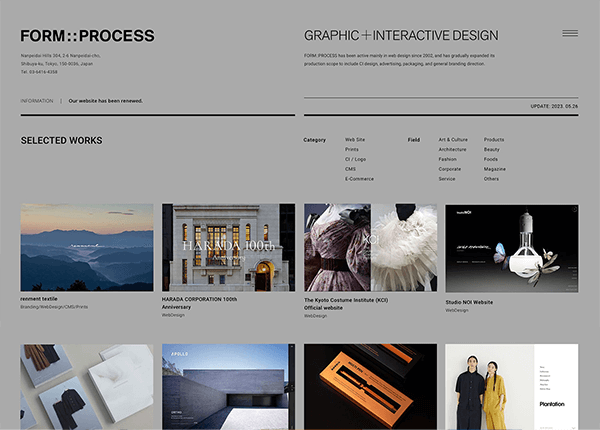Select the Foods field filter
This screenshot has height=430, width=600.
491,159
